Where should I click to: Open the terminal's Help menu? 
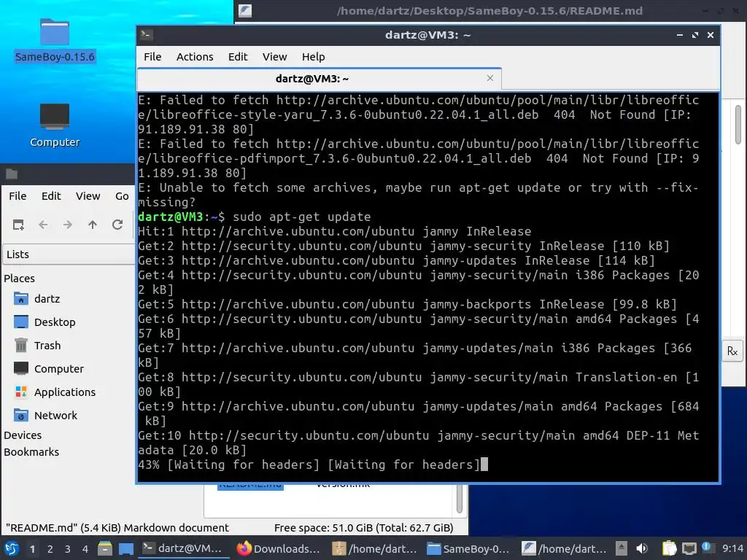click(x=313, y=57)
